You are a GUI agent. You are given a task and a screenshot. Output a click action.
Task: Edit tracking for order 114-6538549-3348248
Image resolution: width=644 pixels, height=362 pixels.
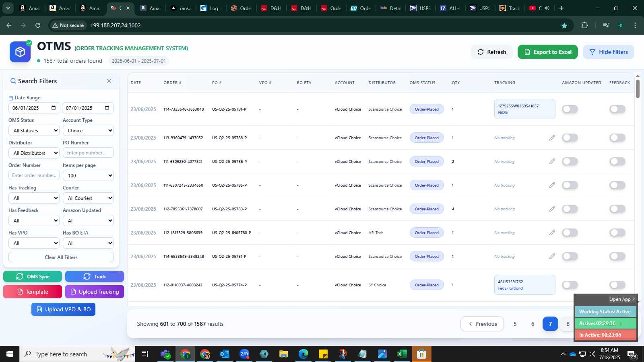click(x=552, y=256)
